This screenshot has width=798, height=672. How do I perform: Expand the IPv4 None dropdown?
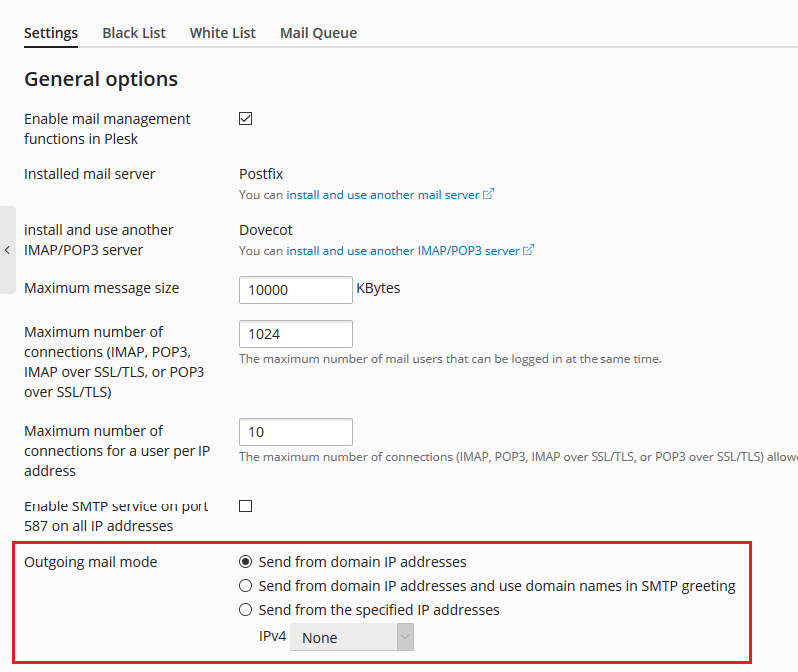pos(352,638)
